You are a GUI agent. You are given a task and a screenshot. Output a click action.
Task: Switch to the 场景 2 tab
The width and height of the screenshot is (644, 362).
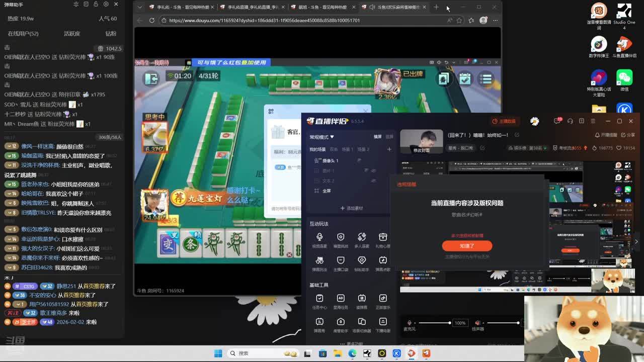pyautogui.click(x=363, y=149)
